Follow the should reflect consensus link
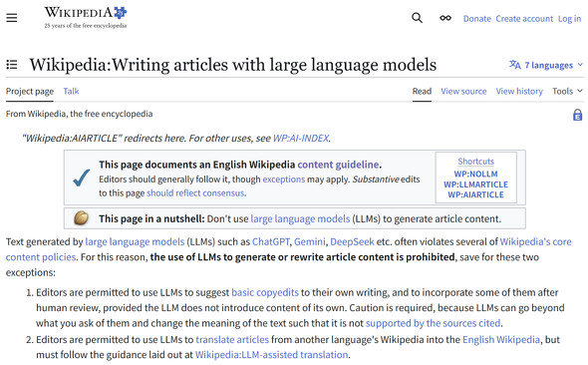588x365 pixels. click(195, 192)
